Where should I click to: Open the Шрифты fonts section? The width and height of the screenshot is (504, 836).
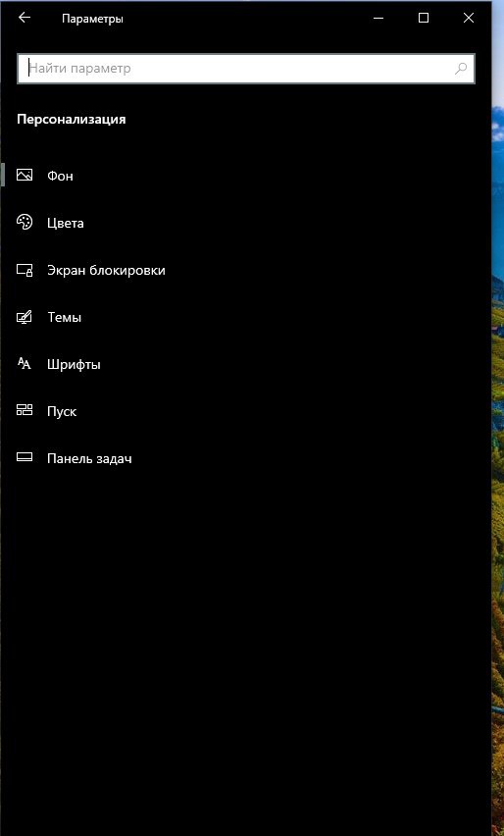click(245, 365)
